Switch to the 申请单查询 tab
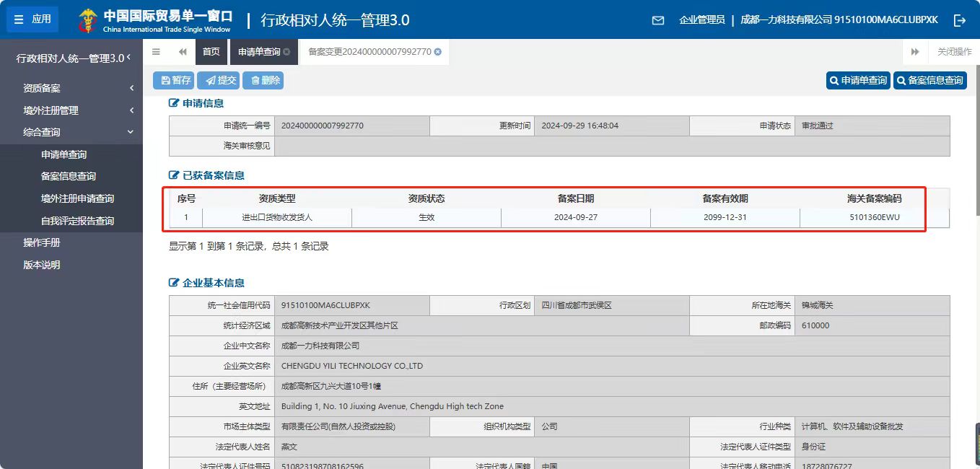Image resolution: width=980 pixels, height=469 pixels. click(259, 52)
